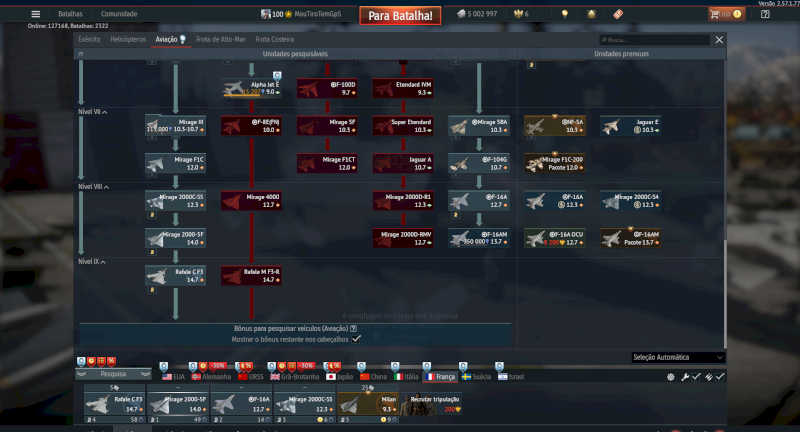
Task: Select the premium NF-5A aircraft
Action: 555,125
